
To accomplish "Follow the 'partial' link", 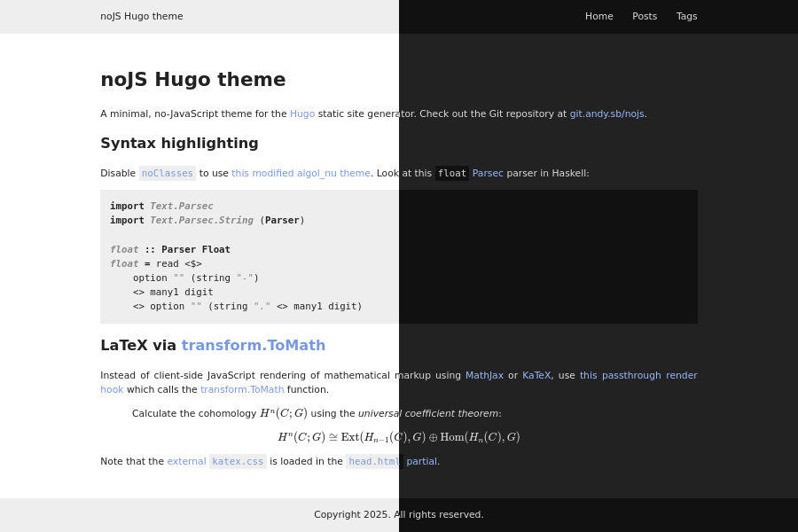I will point(421,461).
